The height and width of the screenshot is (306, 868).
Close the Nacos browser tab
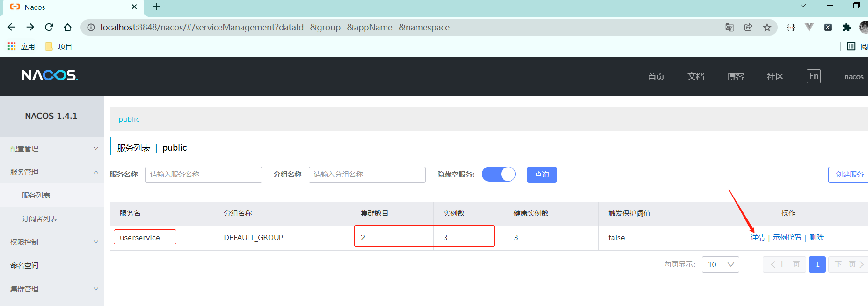click(x=134, y=7)
